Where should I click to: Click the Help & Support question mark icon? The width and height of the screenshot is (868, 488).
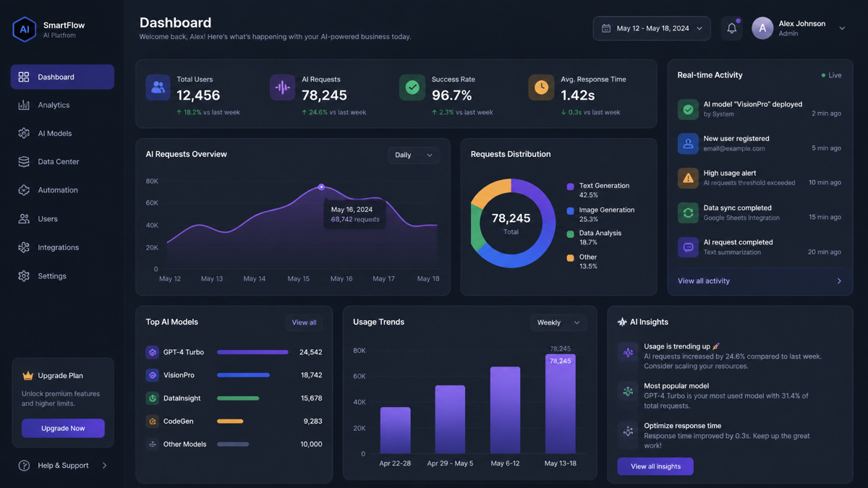[x=24, y=466]
